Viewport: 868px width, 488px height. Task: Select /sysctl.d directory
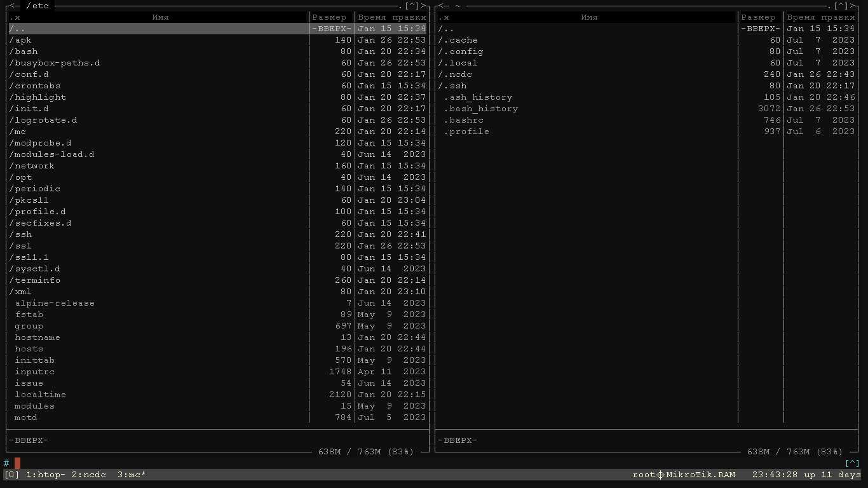tap(218, 269)
